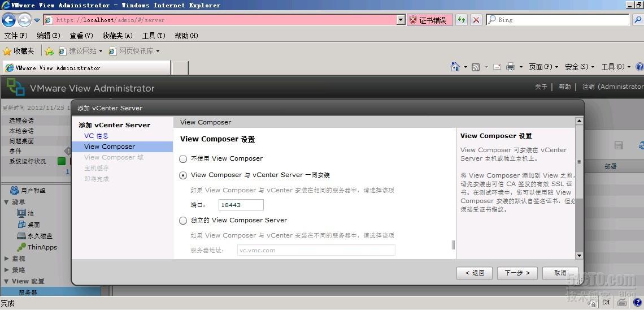Open the 收藏夹(A) menu
Screen dimensions: 644x310
tap(118, 36)
